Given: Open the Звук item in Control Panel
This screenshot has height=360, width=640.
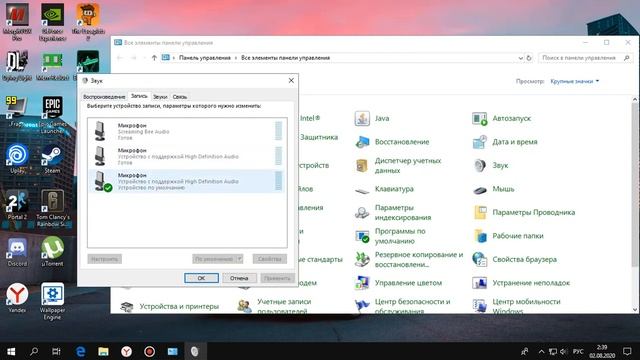Looking at the screenshot, I should [490, 165].
